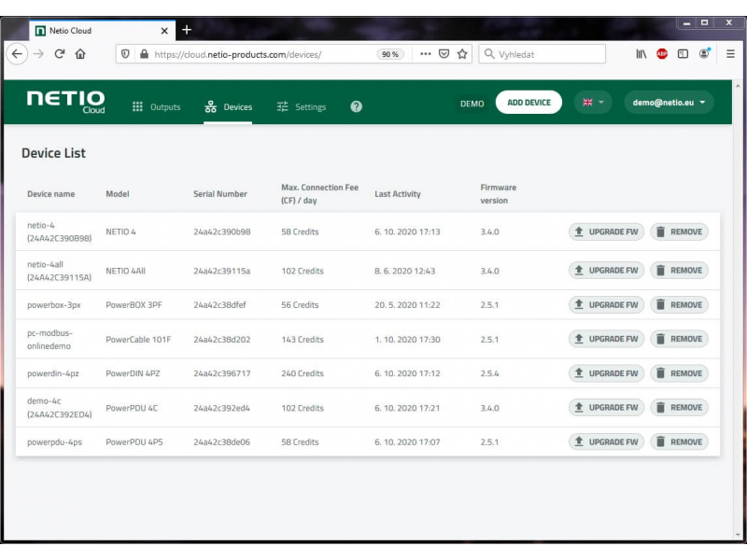This screenshot has width=747, height=560.
Task: Switch to the Outputs tab
Action: [x=156, y=106]
